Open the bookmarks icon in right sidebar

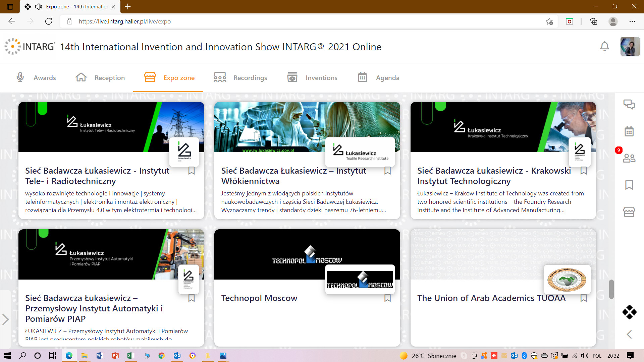click(x=629, y=185)
